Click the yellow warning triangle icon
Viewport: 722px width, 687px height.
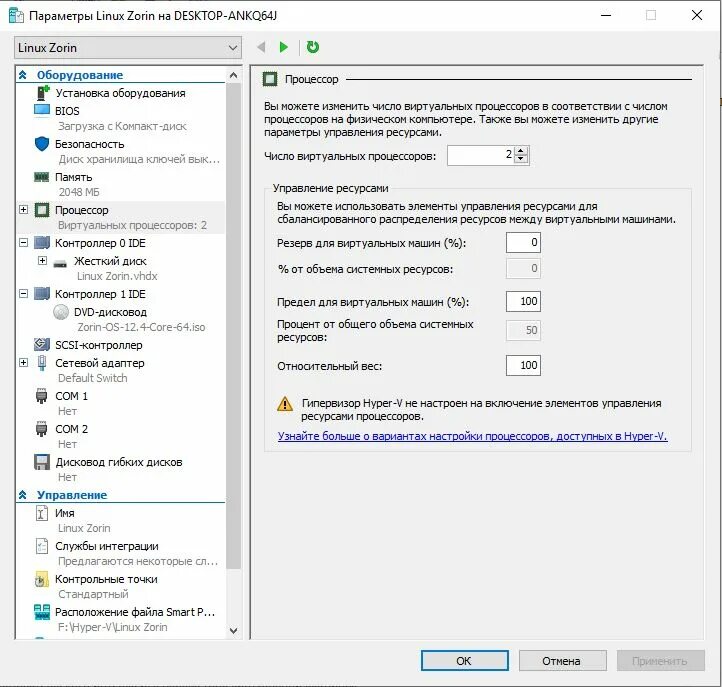click(285, 404)
